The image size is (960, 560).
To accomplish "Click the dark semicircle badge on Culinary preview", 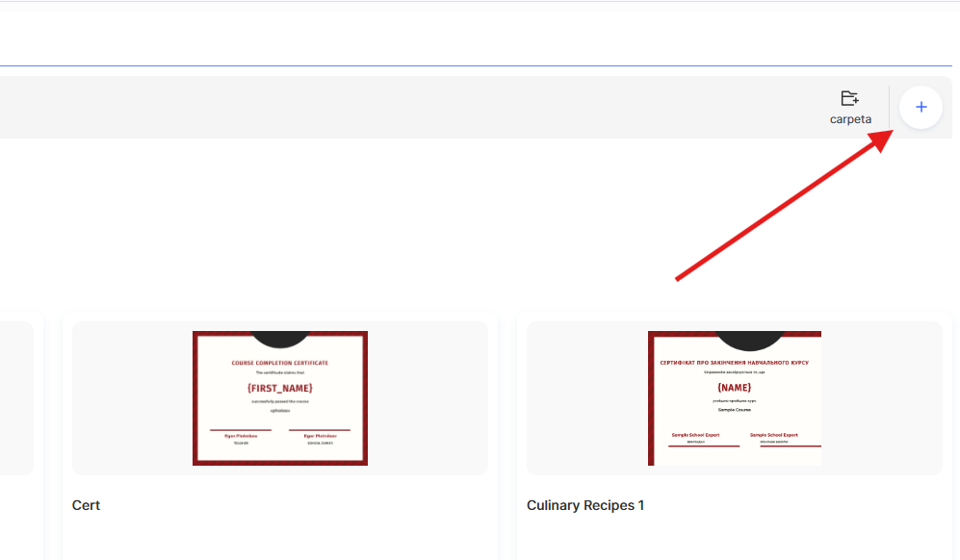I will (736, 340).
